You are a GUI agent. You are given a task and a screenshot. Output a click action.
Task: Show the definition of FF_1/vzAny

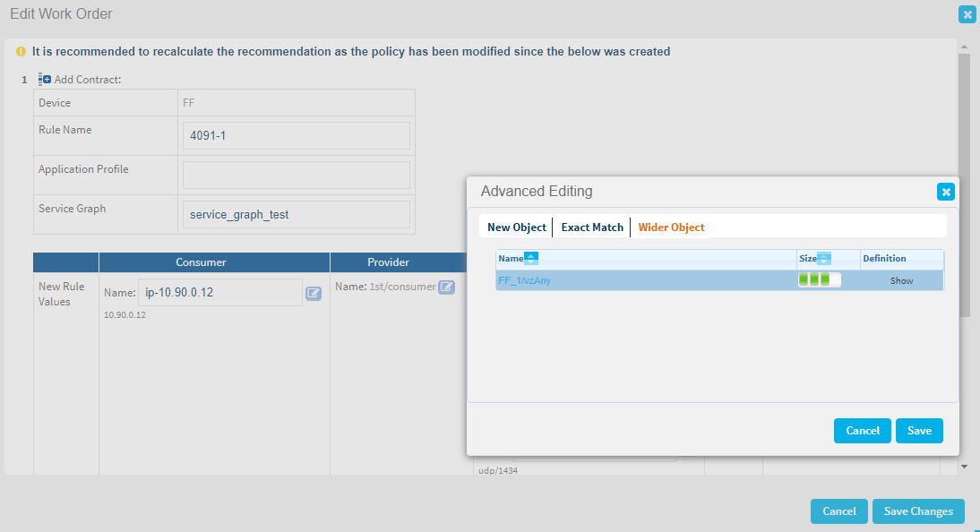tap(901, 280)
